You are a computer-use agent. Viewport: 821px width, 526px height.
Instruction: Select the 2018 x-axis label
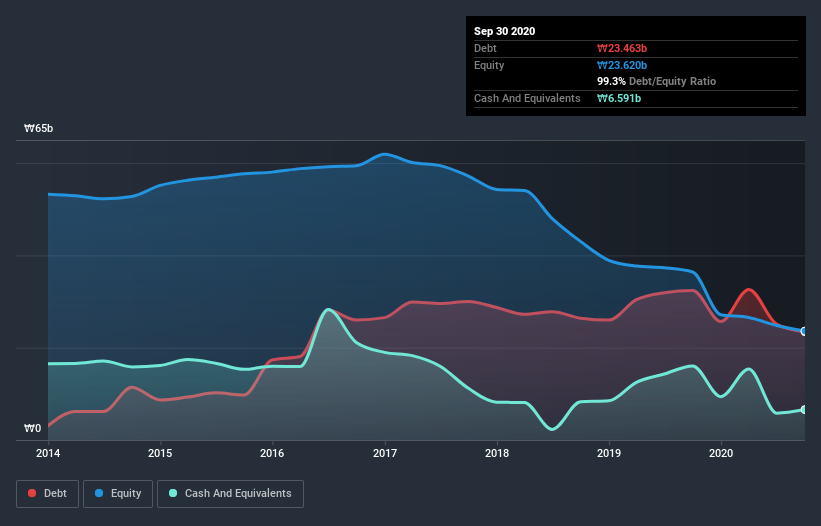pyautogui.click(x=496, y=453)
